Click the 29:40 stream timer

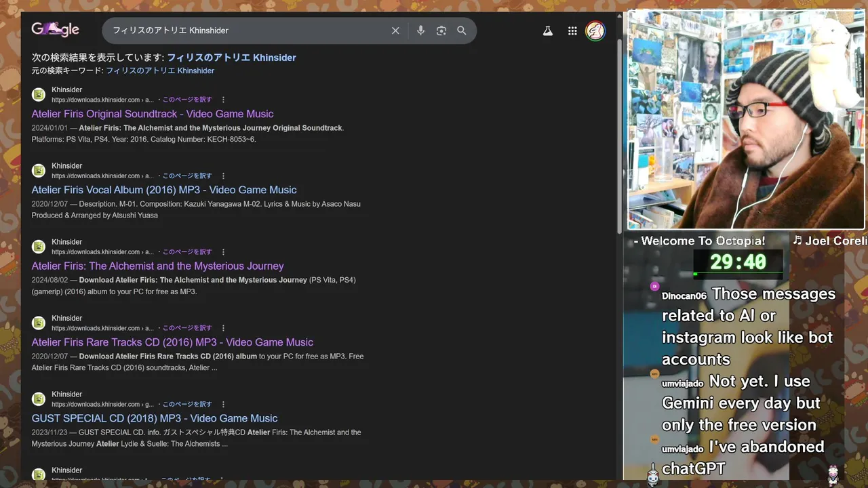pos(738,262)
